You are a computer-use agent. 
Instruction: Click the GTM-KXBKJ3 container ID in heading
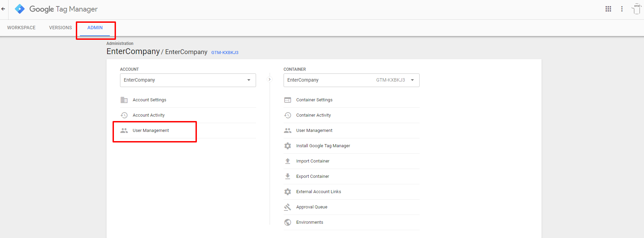point(225,53)
